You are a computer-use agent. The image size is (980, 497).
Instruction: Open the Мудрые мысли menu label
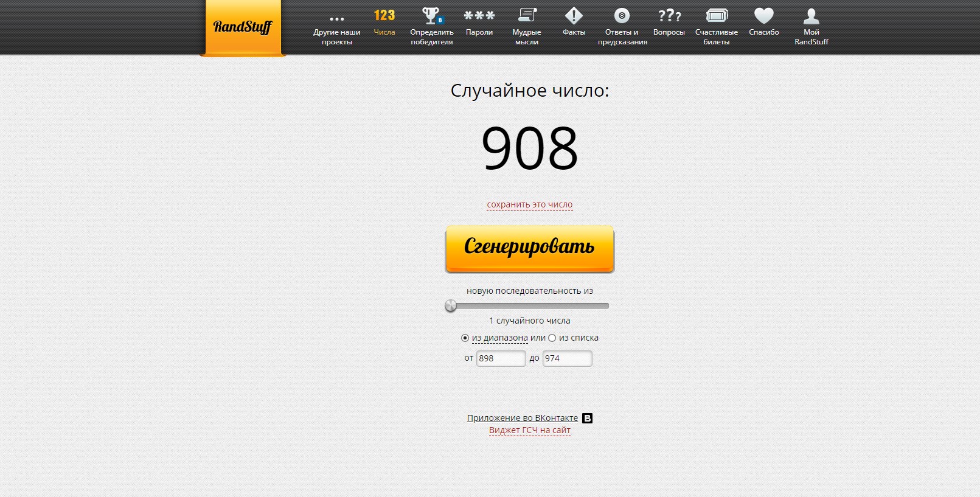coord(527,37)
